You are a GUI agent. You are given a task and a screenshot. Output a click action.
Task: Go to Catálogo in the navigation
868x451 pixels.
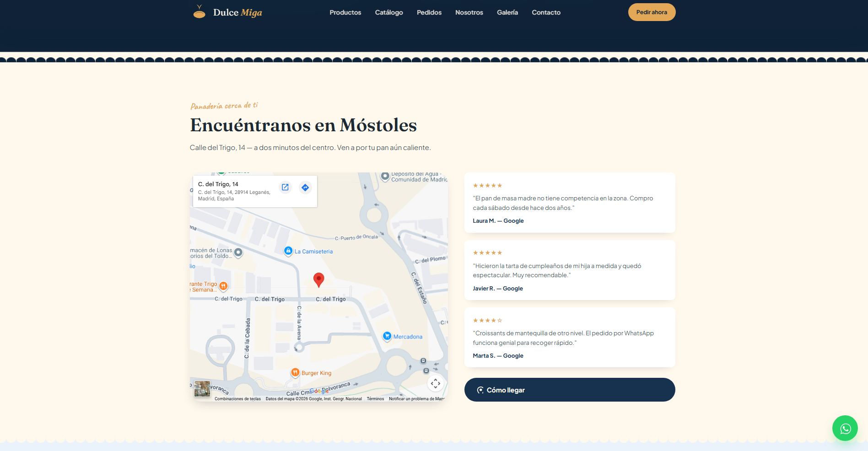tap(389, 12)
